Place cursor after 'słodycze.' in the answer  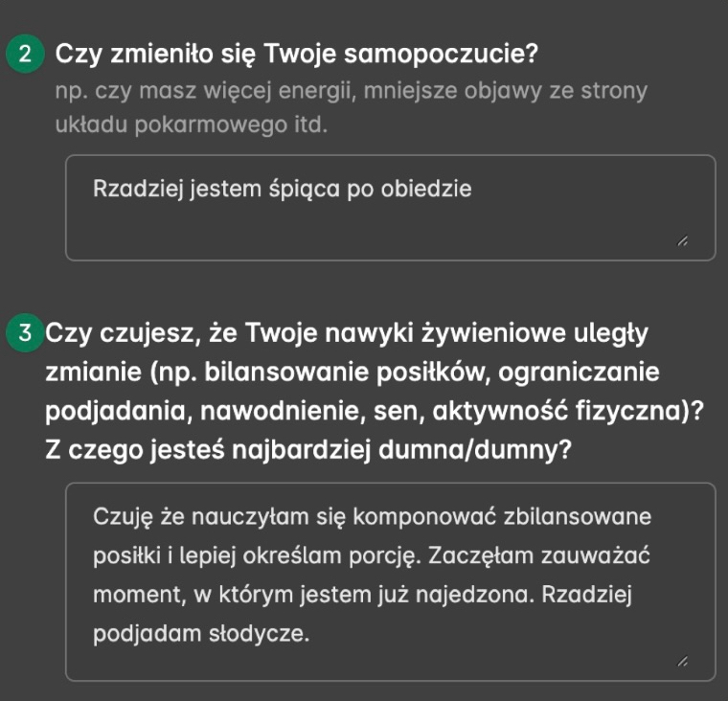[310, 634]
